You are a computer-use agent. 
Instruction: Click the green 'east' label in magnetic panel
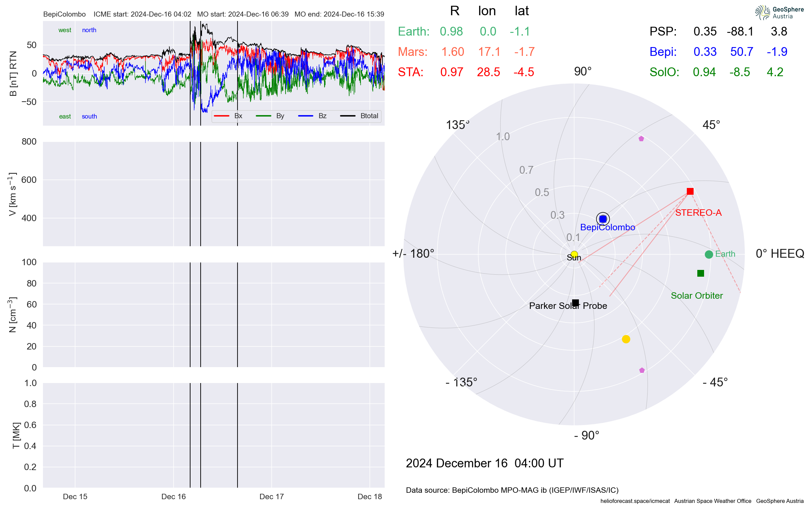point(65,117)
